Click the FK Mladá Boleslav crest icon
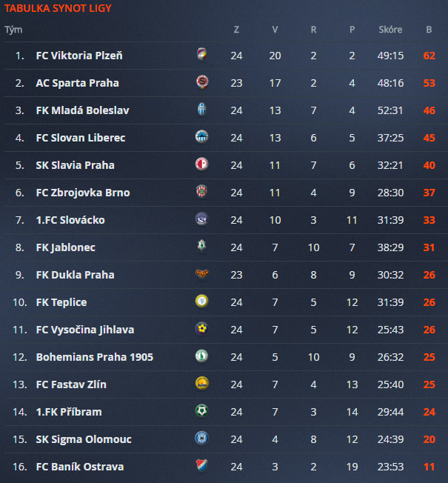The width and height of the screenshot is (448, 483). click(202, 110)
